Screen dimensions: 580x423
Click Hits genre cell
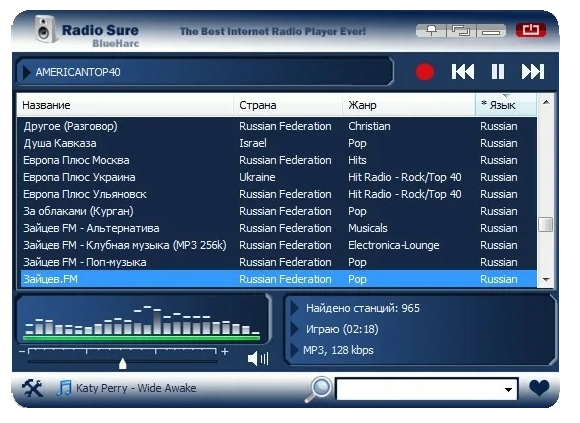click(x=357, y=160)
